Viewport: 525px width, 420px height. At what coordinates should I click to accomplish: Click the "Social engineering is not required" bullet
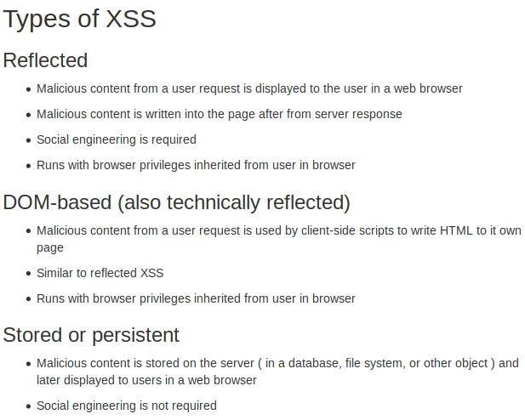(x=127, y=406)
